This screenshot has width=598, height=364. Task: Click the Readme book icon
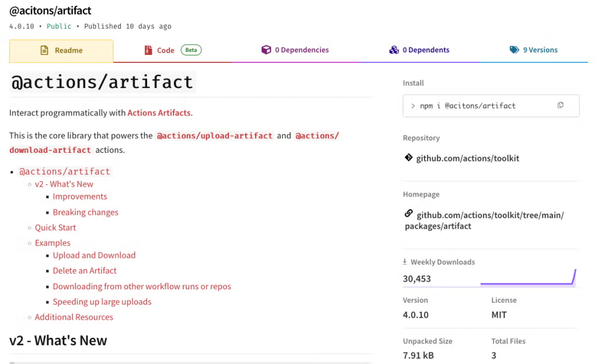[45, 50]
